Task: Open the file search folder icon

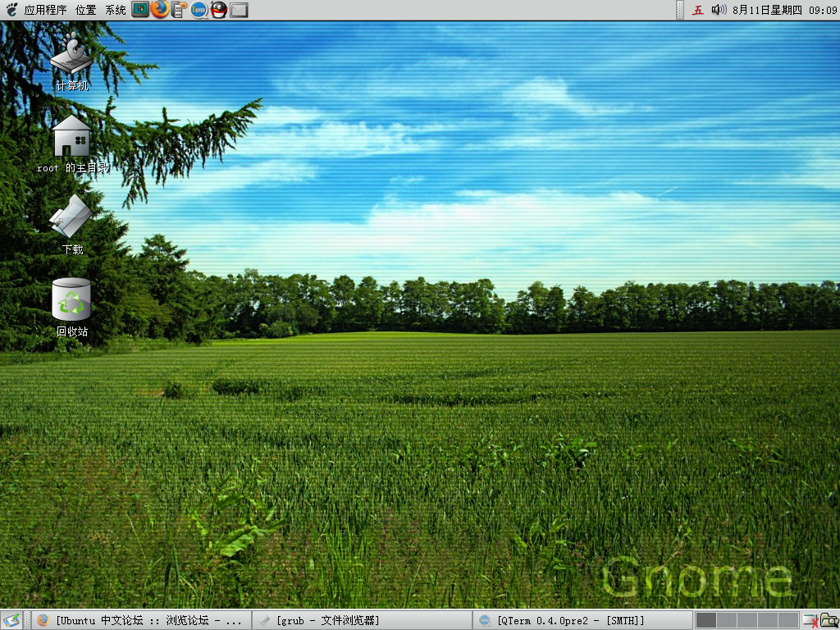Action: tap(830, 620)
